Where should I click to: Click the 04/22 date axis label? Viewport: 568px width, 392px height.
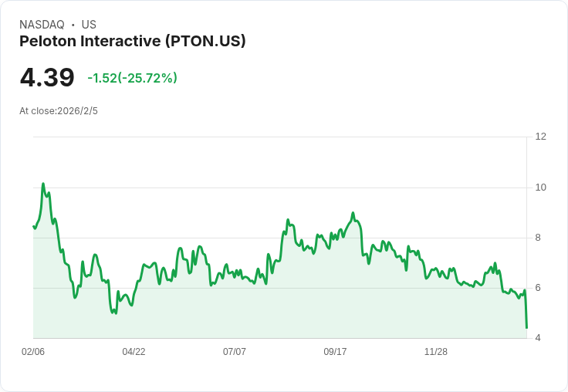[x=134, y=352]
